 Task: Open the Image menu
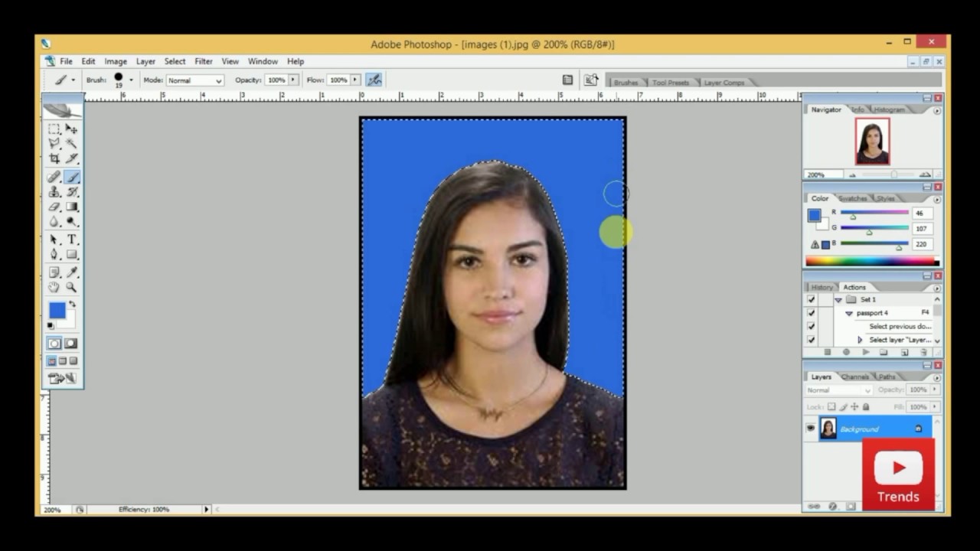(x=116, y=61)
